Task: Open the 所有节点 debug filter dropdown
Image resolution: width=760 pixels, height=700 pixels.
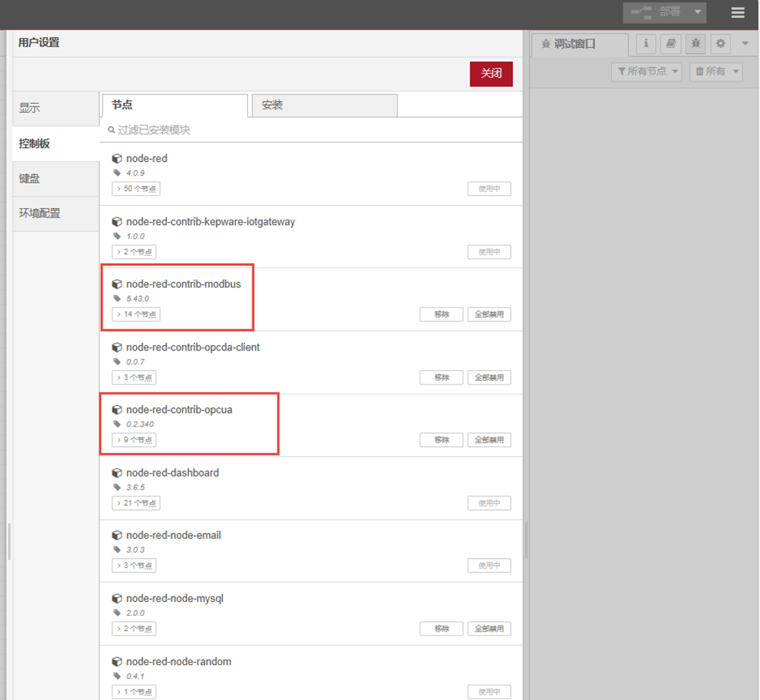Action: click(647, 71)
